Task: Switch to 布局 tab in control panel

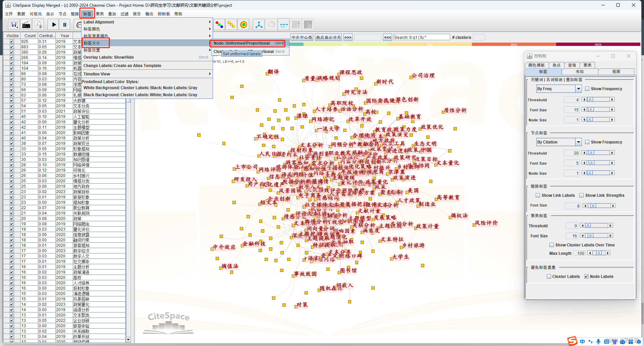Action: [580, 72]
